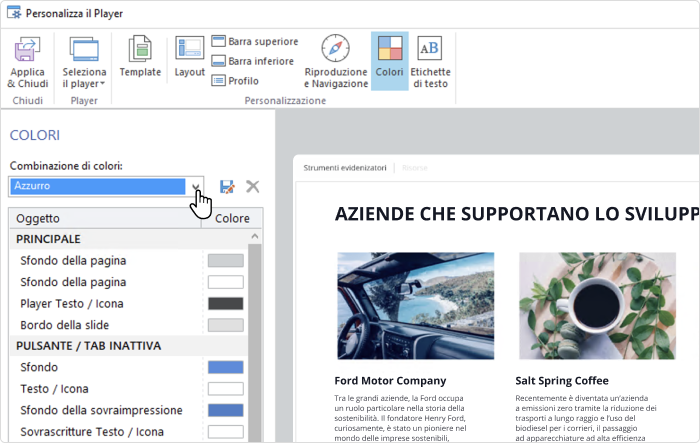Select the PRINCIPALE group header
The width and height of the screenshot is (700, 443).
129,239
